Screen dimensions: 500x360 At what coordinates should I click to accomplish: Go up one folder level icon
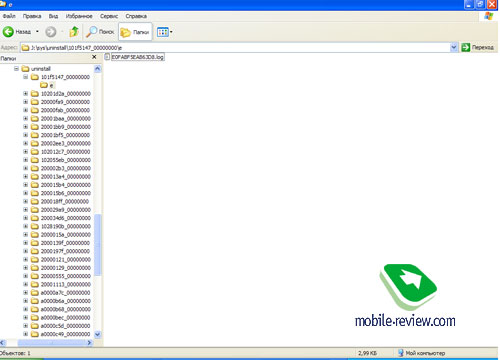coord(74,32)
